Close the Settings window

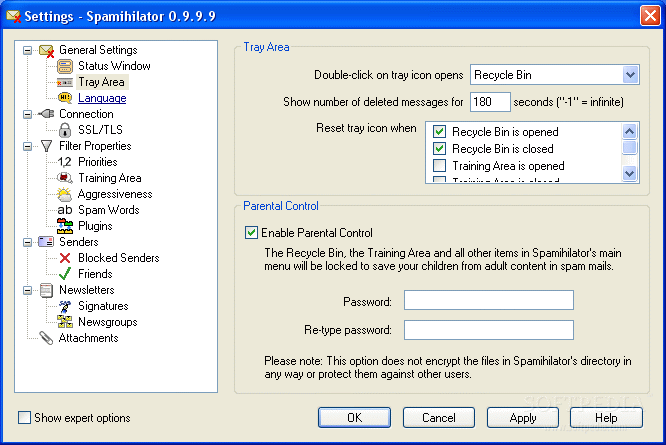650,16
